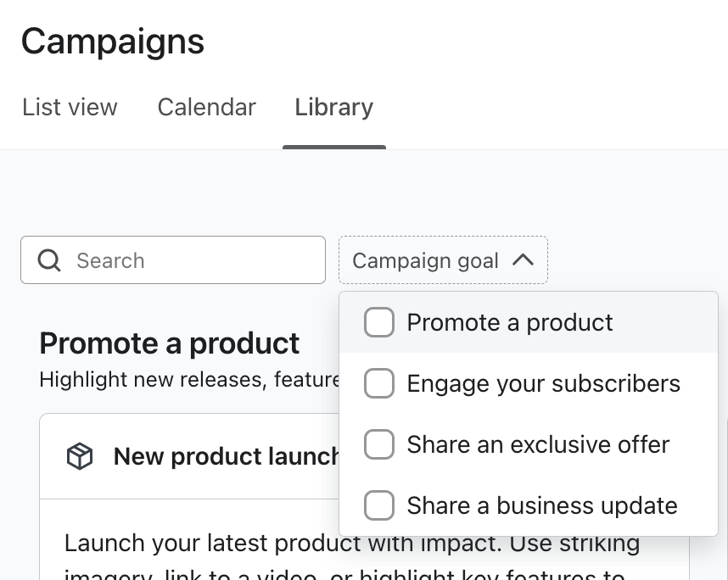Click the Campaigns page title

pyautogui.click(x=113, y=41)
